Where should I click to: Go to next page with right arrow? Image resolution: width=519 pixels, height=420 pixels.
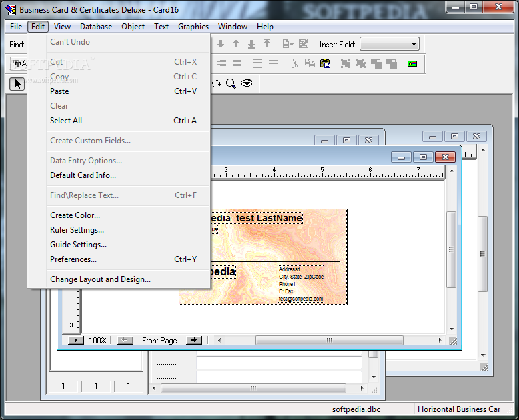click(194, 340)
